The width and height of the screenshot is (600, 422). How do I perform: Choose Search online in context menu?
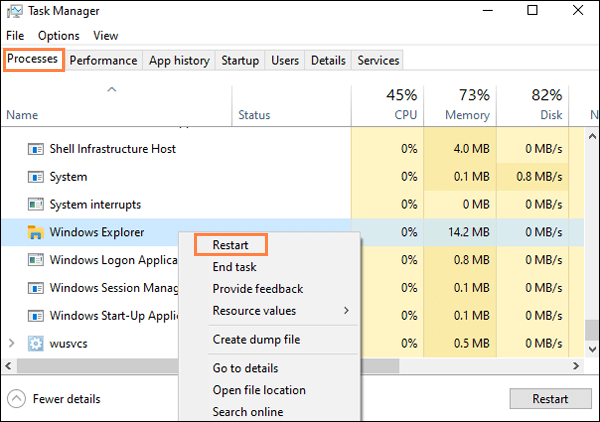coord(248,412)
